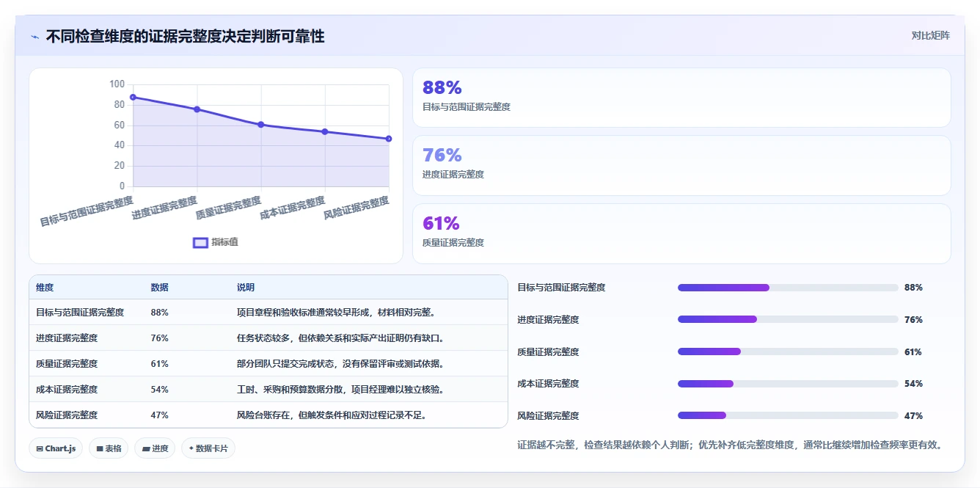The height and width of the screenshot is (488, 980).
Task: Click the dashboard title 不同检查维度的证据完整度
Action: [x=185, y=36]
